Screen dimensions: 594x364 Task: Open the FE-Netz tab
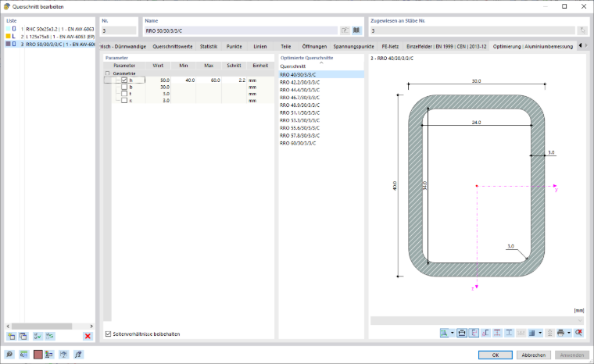click(390, 46)
